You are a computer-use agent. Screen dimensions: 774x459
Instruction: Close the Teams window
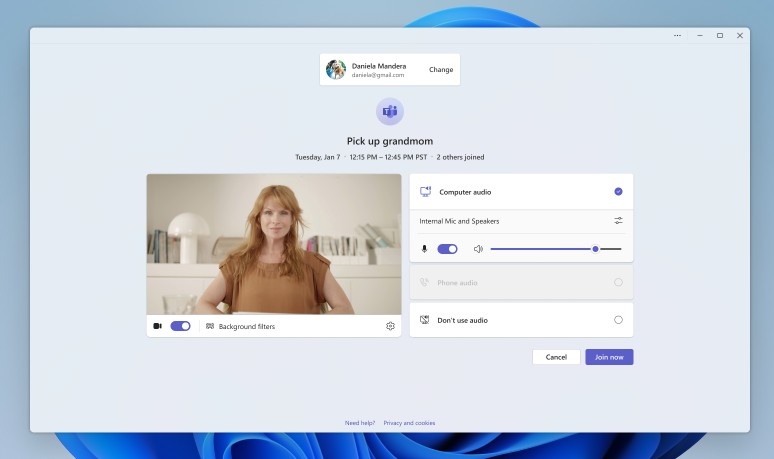[739, 36]
